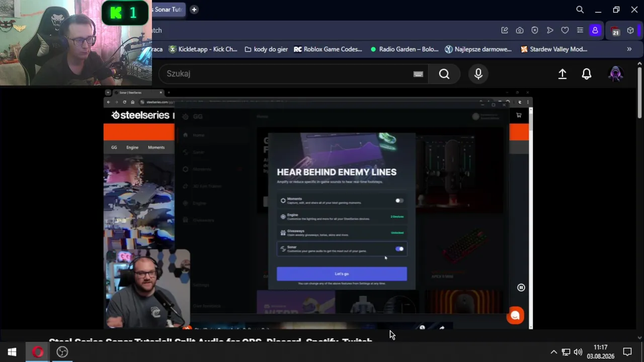The image size is (644, 362).
Task: Select the Moments tab on SteelSeries page
Action: coord(156,147)
